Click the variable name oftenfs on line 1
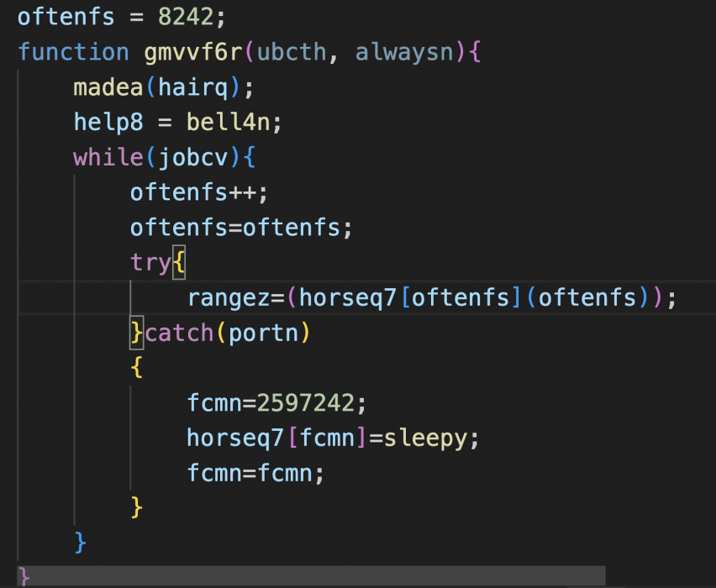 pos(66,16)
